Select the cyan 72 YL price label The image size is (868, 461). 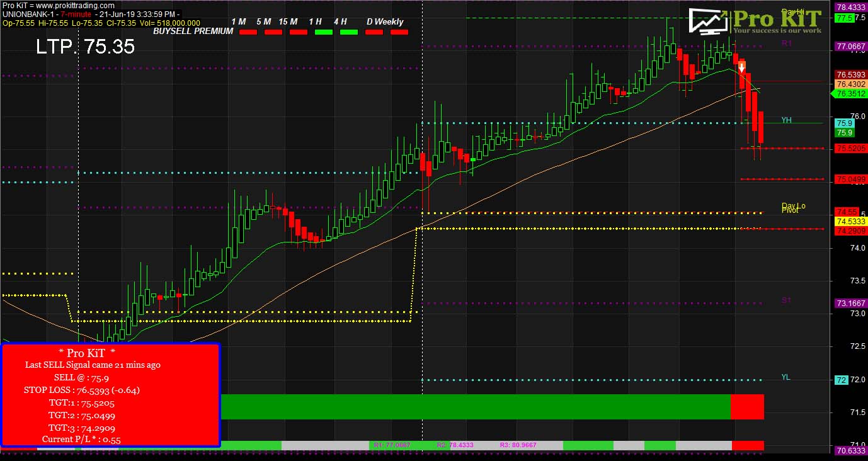pyautogui.click(x=841, y=380)
